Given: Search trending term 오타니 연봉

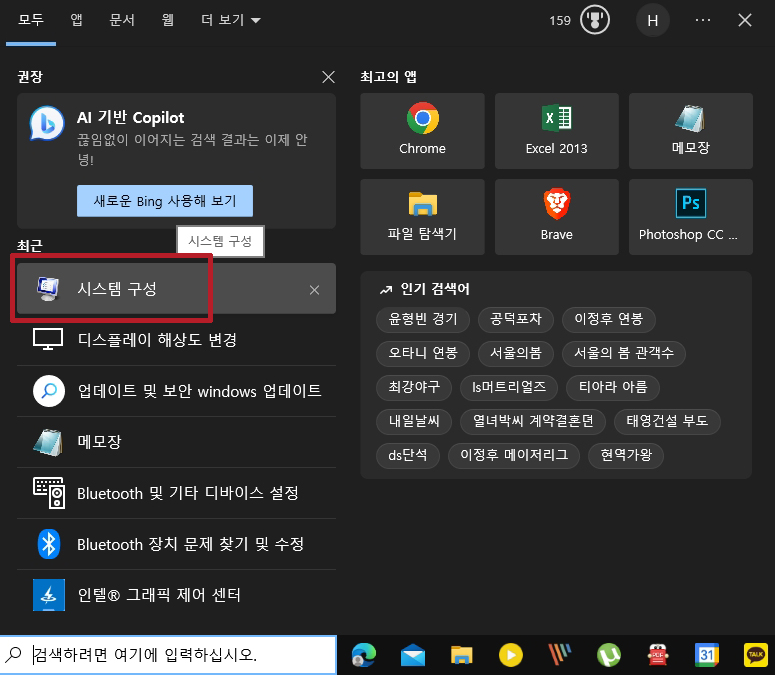Looking at the screenshot, I should click(x=423, y=353).
